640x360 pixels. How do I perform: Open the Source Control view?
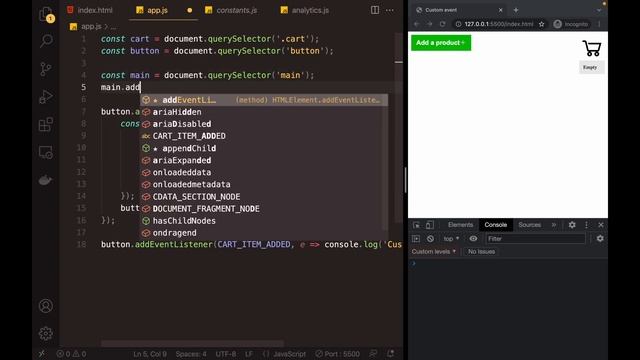click(46, 69)
